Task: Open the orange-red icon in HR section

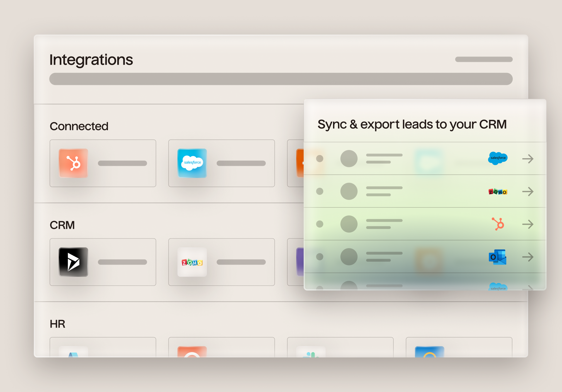Action: pos(192,352)
